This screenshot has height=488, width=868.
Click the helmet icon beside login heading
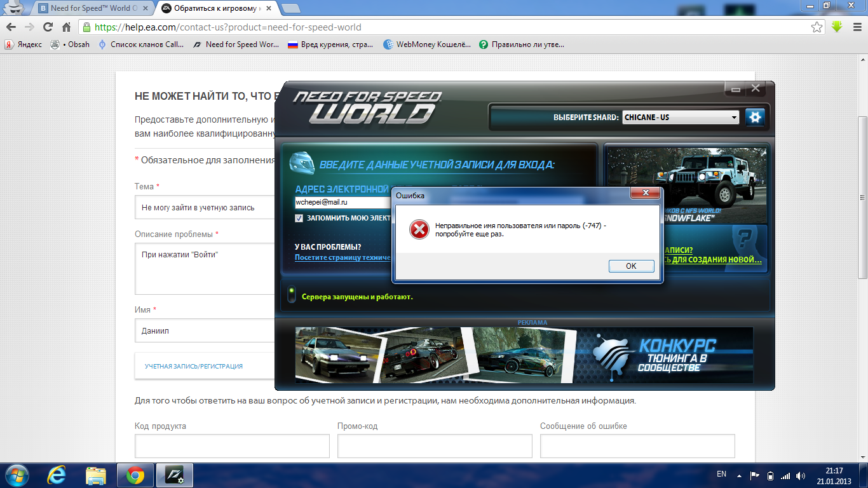tap(302, 164)
